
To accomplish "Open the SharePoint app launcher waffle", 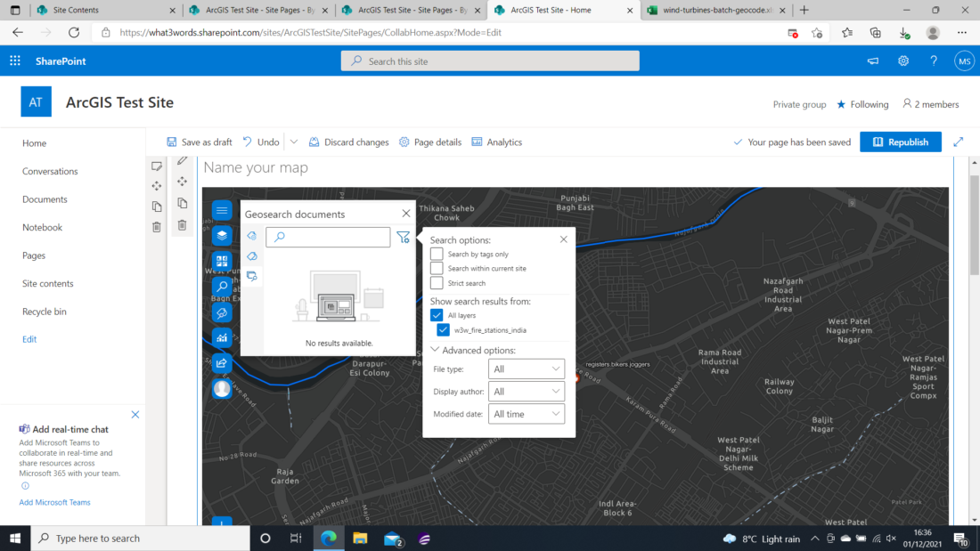I will pos(15,61).
